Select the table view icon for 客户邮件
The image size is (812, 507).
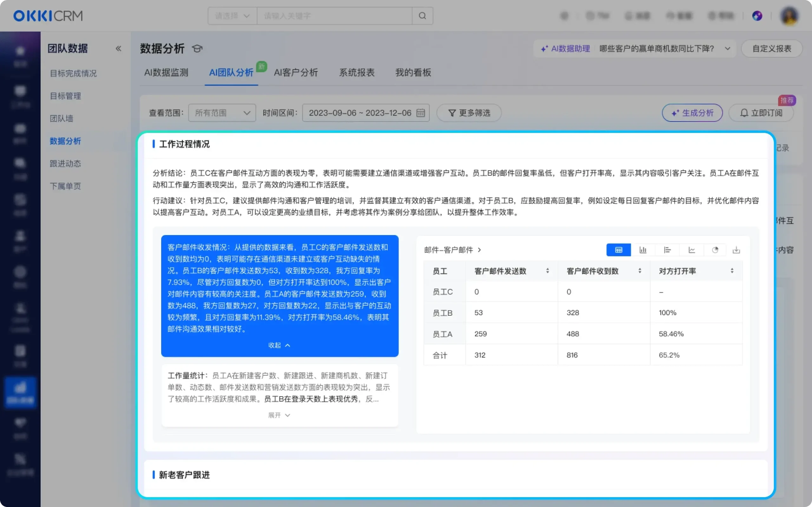(618, 250)
